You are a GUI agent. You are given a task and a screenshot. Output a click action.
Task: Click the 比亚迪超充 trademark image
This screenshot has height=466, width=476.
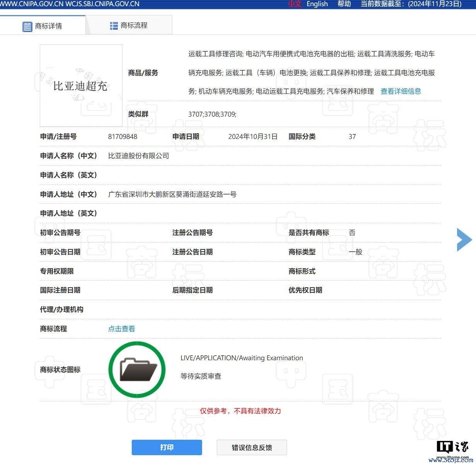[x=81, y=85]
